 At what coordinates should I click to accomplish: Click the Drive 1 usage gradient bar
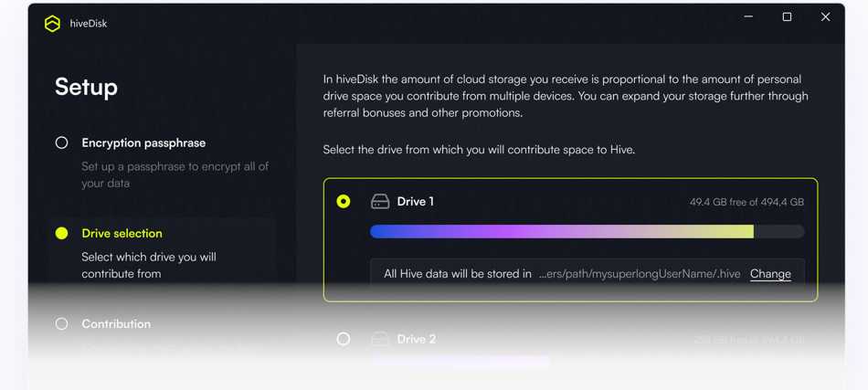(587, 231)
